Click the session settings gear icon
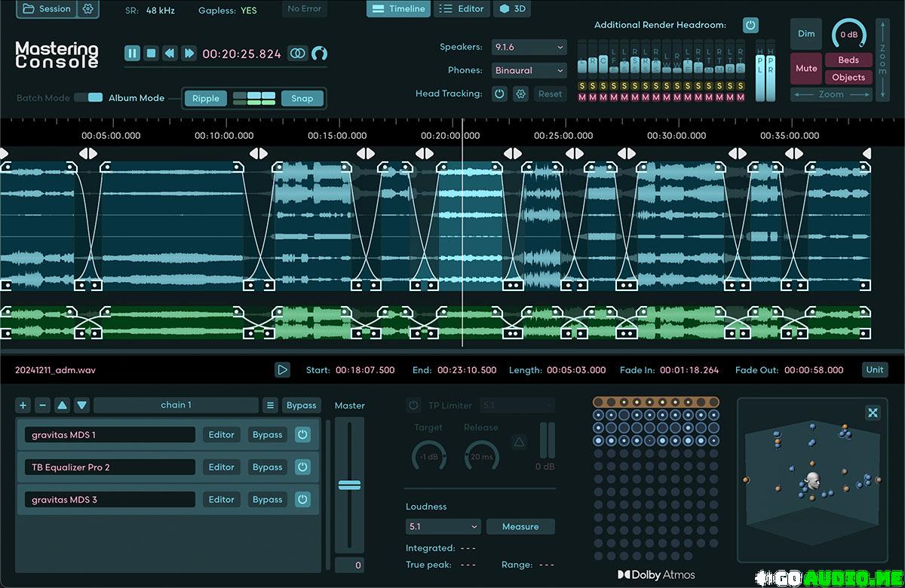 click(x=88, y=9)
